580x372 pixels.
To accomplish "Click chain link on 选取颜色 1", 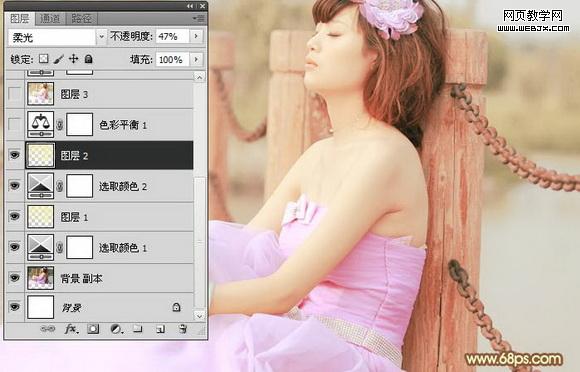I will point(60,248).
